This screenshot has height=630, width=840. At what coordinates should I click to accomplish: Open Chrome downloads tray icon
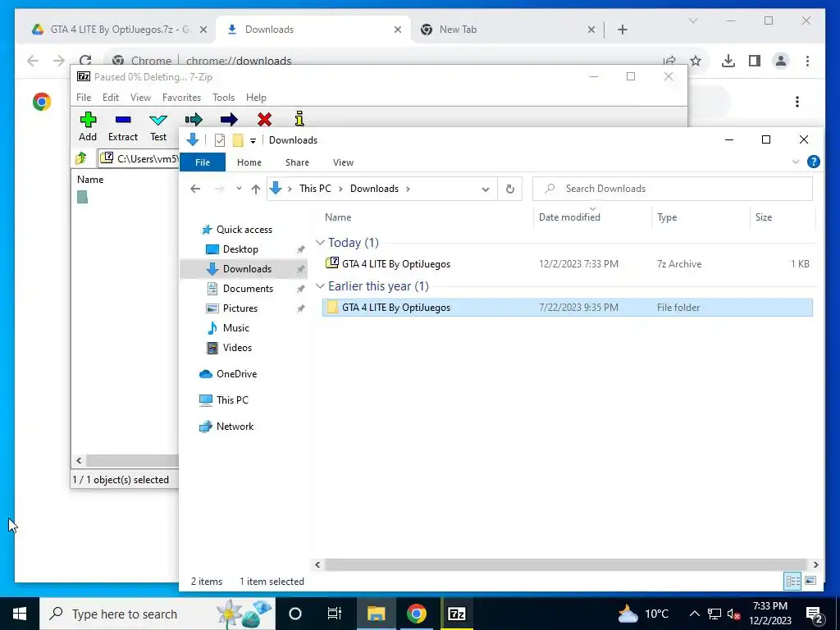pos(728,61)
